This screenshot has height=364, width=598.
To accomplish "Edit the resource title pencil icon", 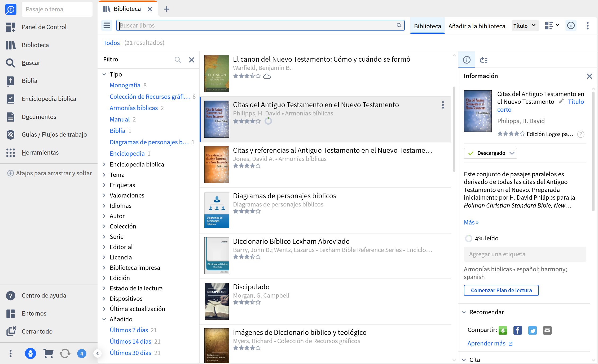I will 561,101.
